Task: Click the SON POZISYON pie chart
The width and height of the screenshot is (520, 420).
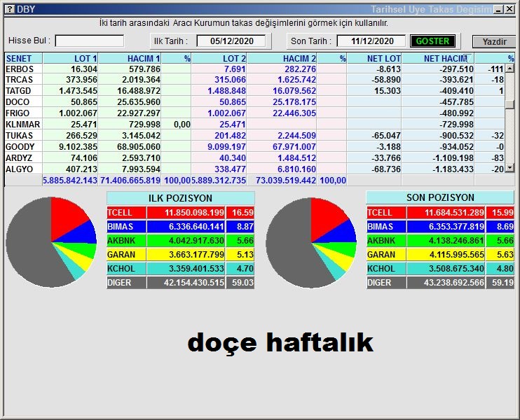Action: [311, 243]
